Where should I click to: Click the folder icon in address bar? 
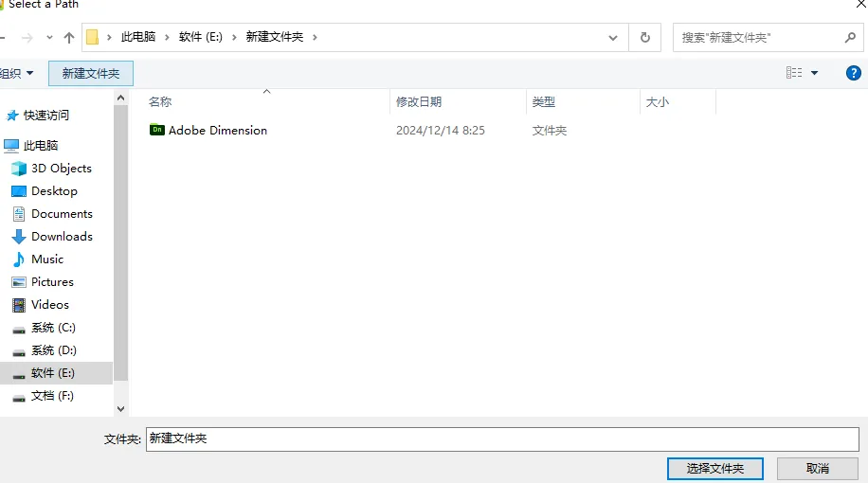[x=93, y=37]
